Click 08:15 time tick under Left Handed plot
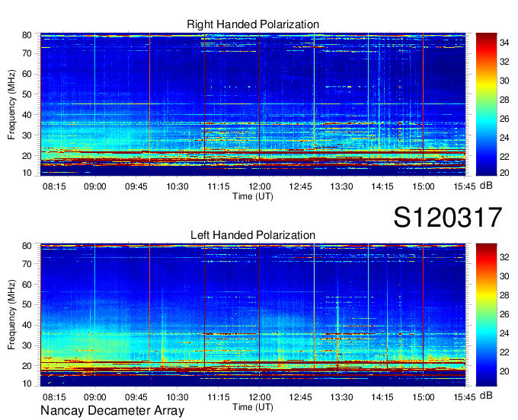This screenshot has height=420, width=518. pyautogui.click(x=54, y=397)
